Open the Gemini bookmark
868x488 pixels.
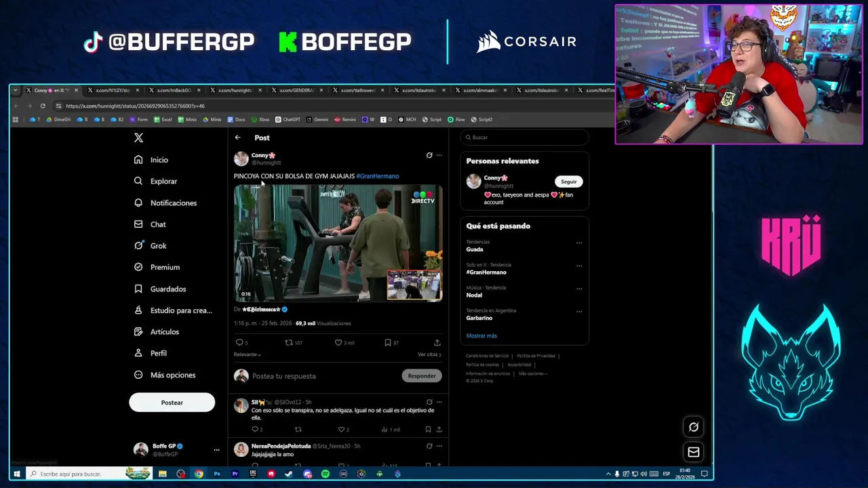coord(317,119)
